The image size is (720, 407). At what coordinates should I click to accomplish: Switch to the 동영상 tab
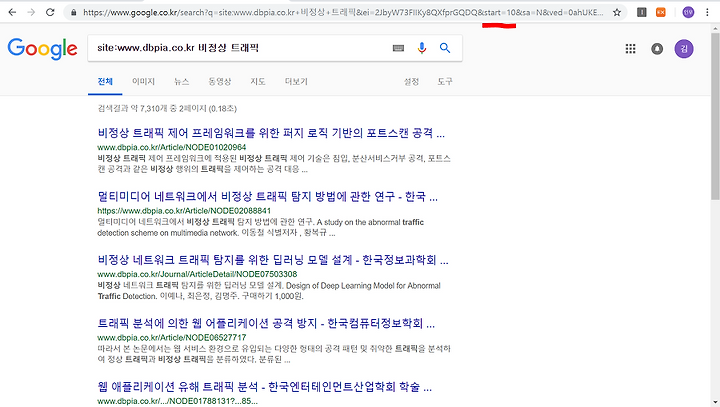tap(219, 82)
